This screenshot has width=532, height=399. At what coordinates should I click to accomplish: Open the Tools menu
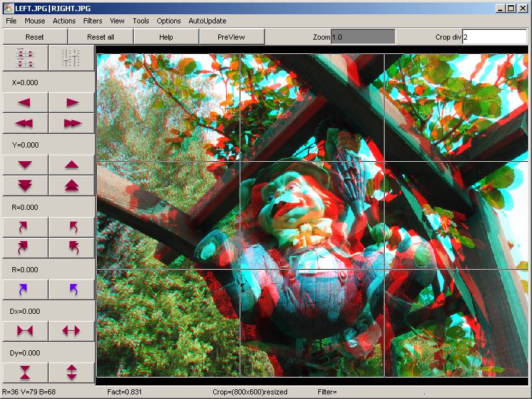pos(141,21)
